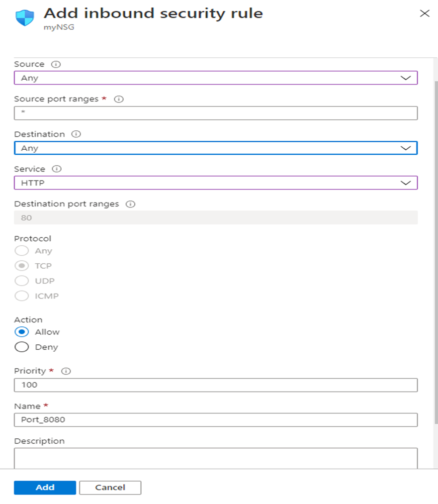Open the Source dropdown
The height and width of the screenshot is (504, 438).
(215, 78)
